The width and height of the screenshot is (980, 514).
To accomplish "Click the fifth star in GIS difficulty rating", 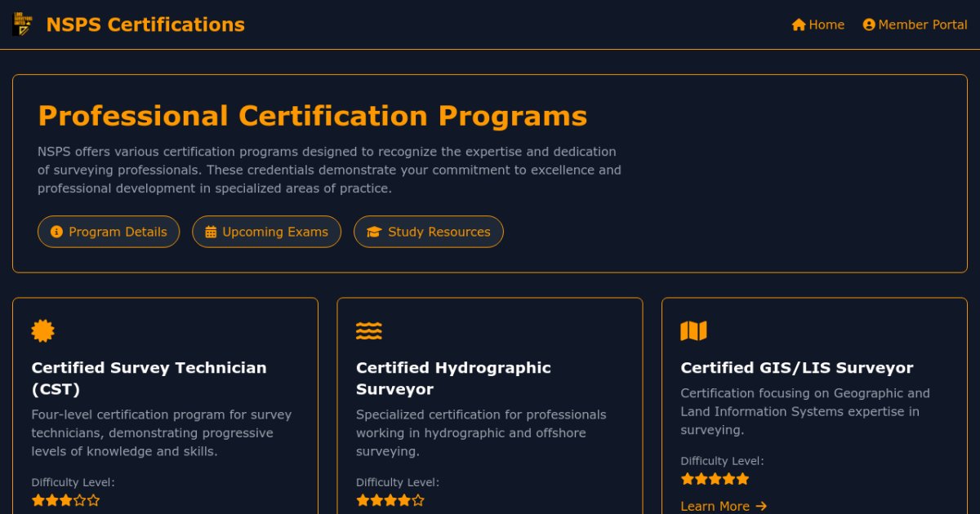I will (742, 479).
